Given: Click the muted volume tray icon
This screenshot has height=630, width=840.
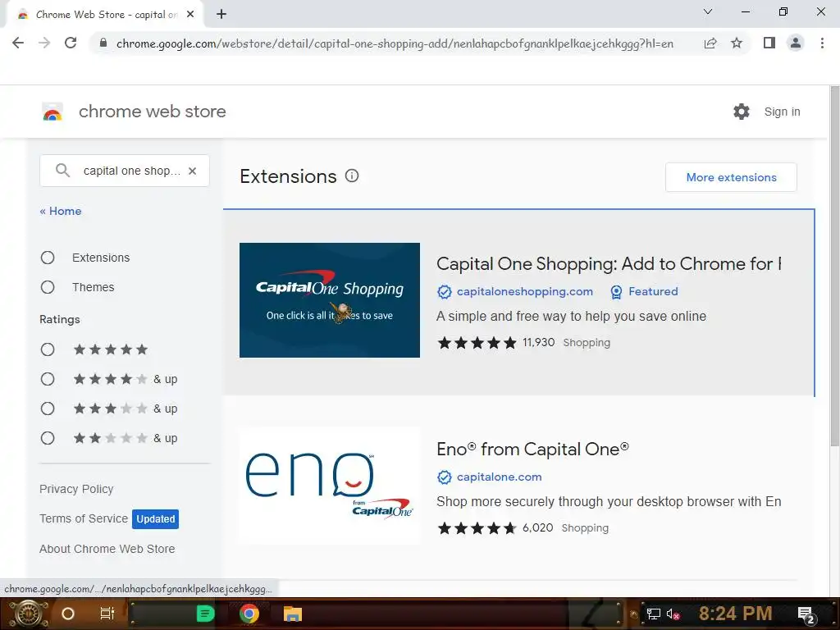Looking at the screenshot, I should coord(673,614).
